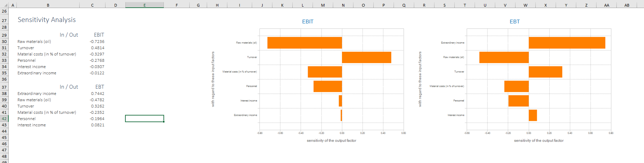Click 'Interest income' label in row 34
The width and height of the screenshot is (644, 163).
coord(31,67)
